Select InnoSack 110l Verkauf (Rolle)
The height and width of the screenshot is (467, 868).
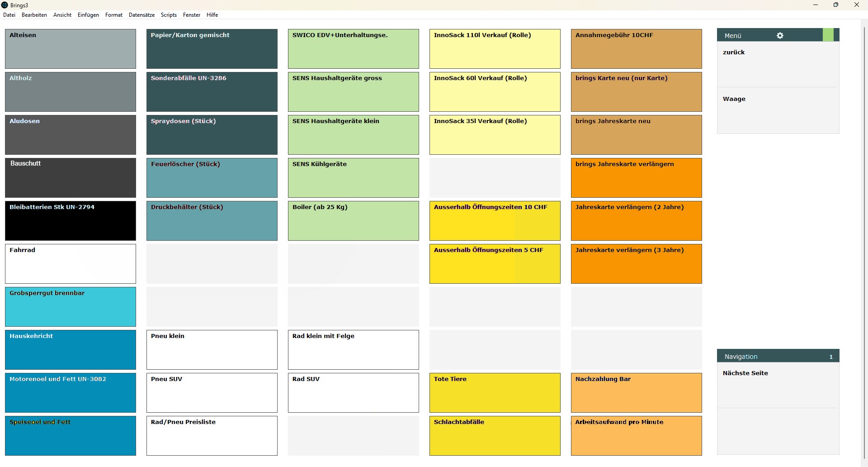click(495, 49)
